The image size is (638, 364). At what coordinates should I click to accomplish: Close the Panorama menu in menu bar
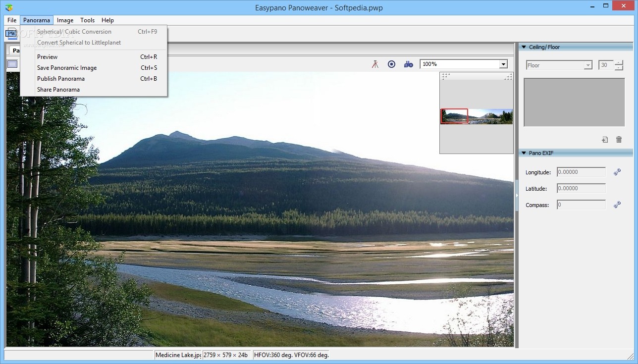pyautogui.click(x=37, y=20)
